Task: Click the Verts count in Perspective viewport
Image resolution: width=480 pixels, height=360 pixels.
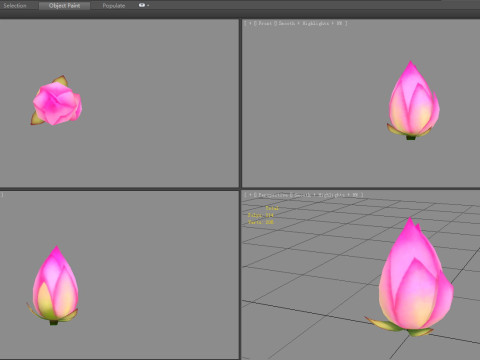Action: (x=261, y=222)
